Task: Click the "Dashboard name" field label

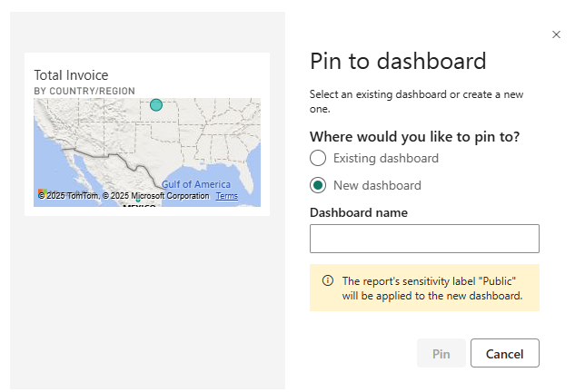Action: (x=359, y=212)
